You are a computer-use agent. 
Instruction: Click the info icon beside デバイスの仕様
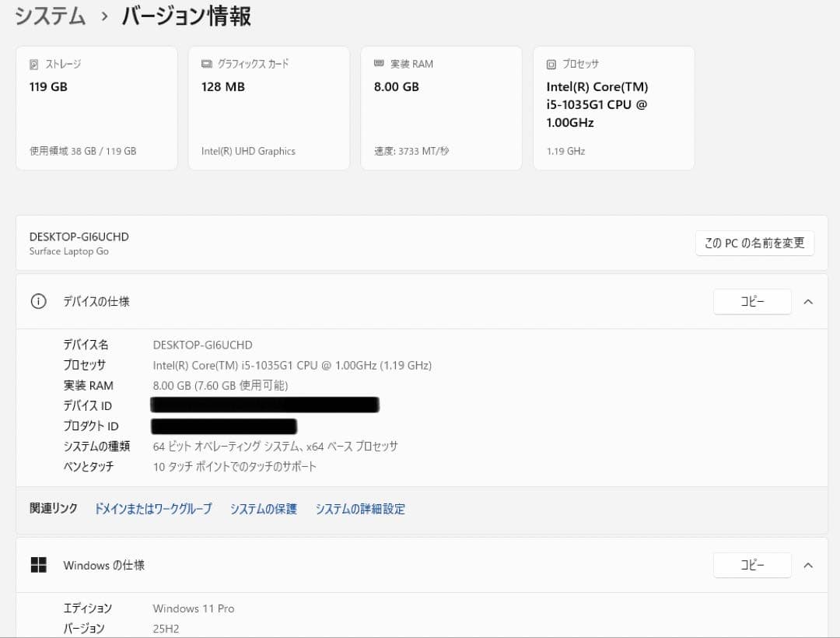coord(38,301)
